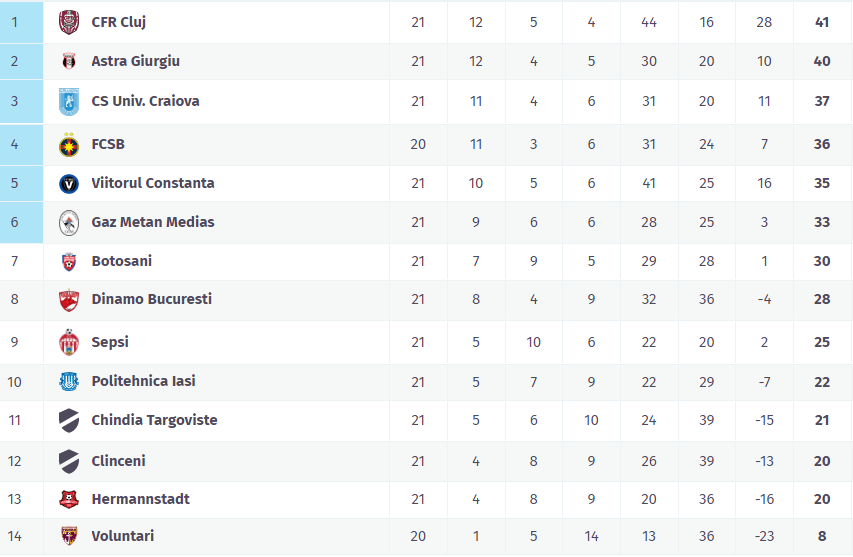Click the CFR Cluj club crest
853x557 pixels.
tap(68, 22)
